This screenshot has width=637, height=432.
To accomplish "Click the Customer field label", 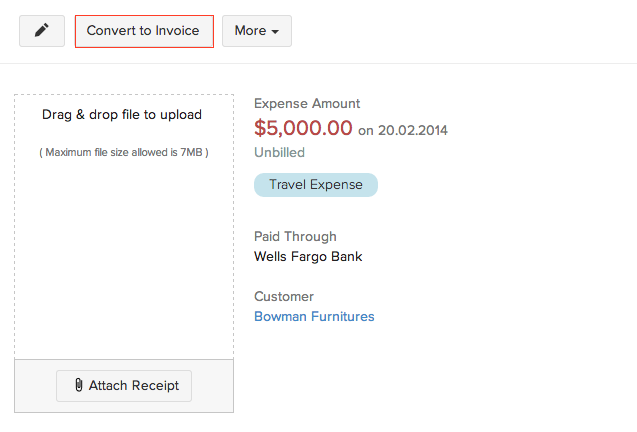I will (284, 297).
